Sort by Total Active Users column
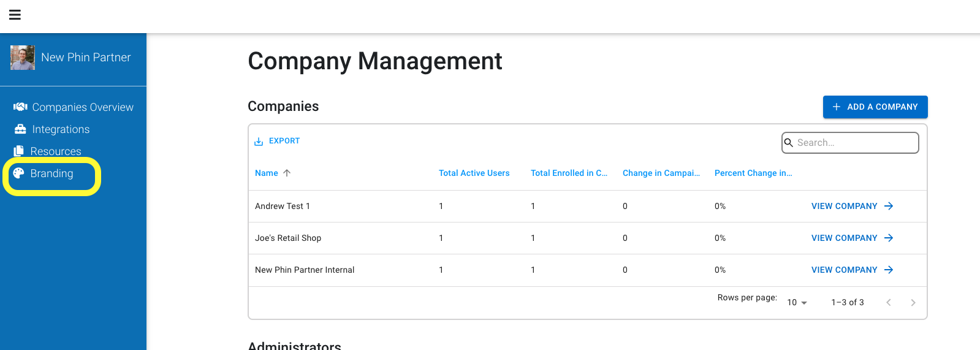Viewport: 980px width, 350px height. (x=474, y=173)
